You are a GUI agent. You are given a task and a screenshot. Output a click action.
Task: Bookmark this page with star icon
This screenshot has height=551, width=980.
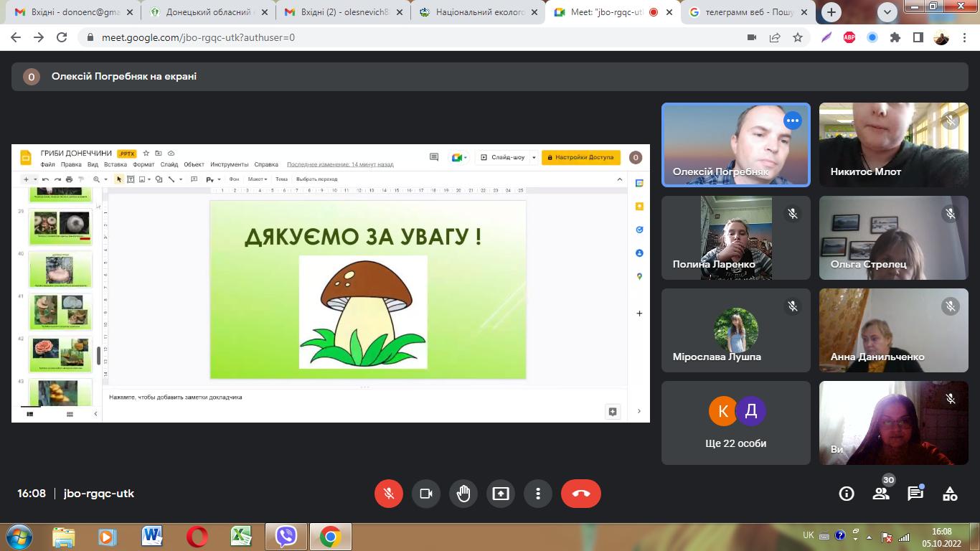click(798, 38)
